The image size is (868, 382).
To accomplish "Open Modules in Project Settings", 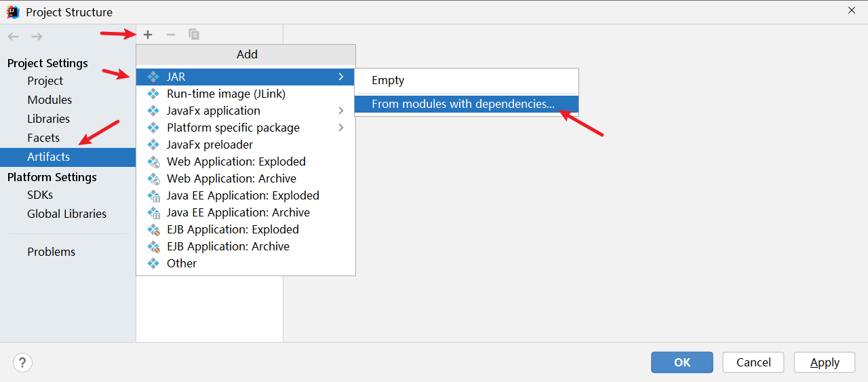I will coord(50,100).
